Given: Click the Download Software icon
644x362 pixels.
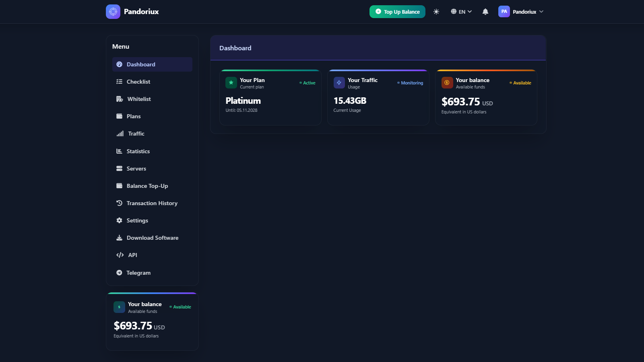Looking at the screenshot, I should [119, 238].
